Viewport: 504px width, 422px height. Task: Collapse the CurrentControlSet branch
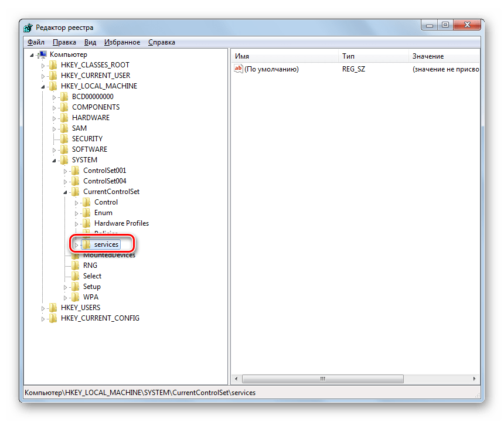pyautogui.click(x=65, y=192)
